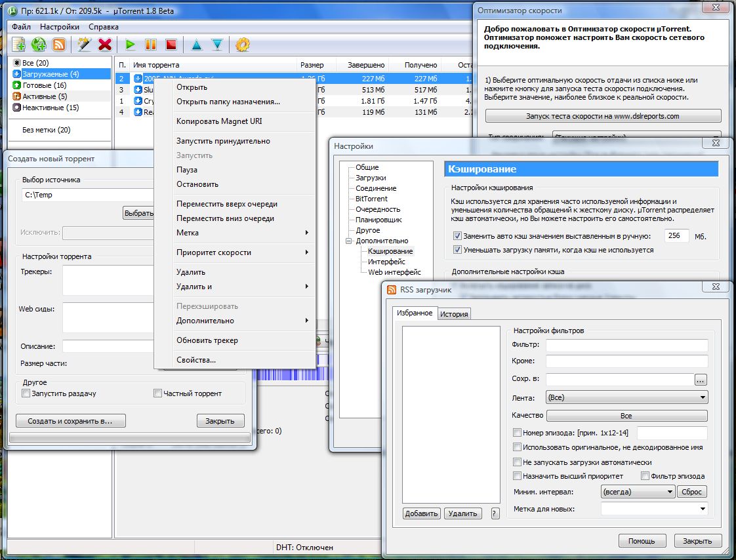Click the green Start torrent play icon

pyautogui.click(x=130, y=45)
